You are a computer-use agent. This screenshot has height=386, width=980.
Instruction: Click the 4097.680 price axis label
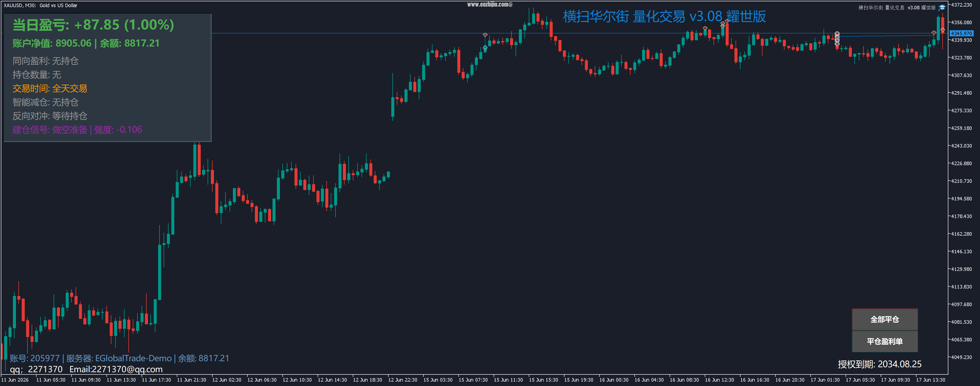click(961, 305)
